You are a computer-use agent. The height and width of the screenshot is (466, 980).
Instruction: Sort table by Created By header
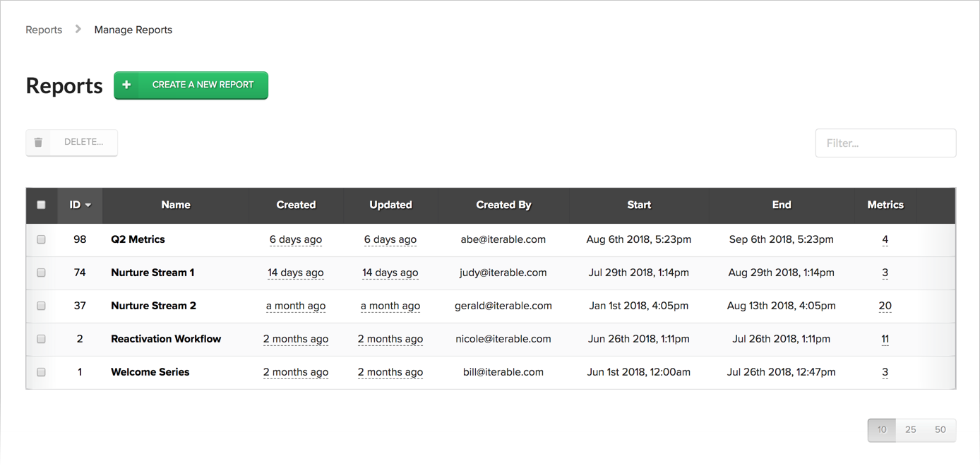click(x=503, y=205)
